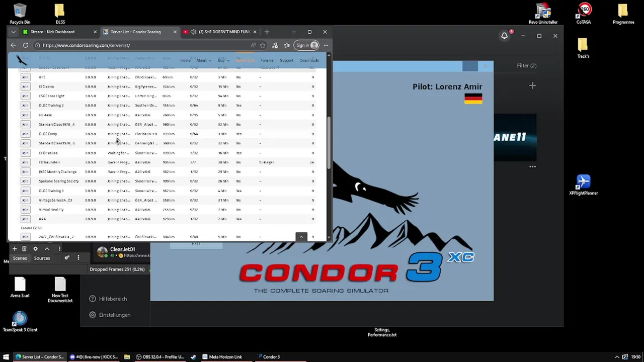This screenshot has height=362, width=644.
Task: Close the Stream - Kick Dashboard tab
Action: (x=95, y=32)
